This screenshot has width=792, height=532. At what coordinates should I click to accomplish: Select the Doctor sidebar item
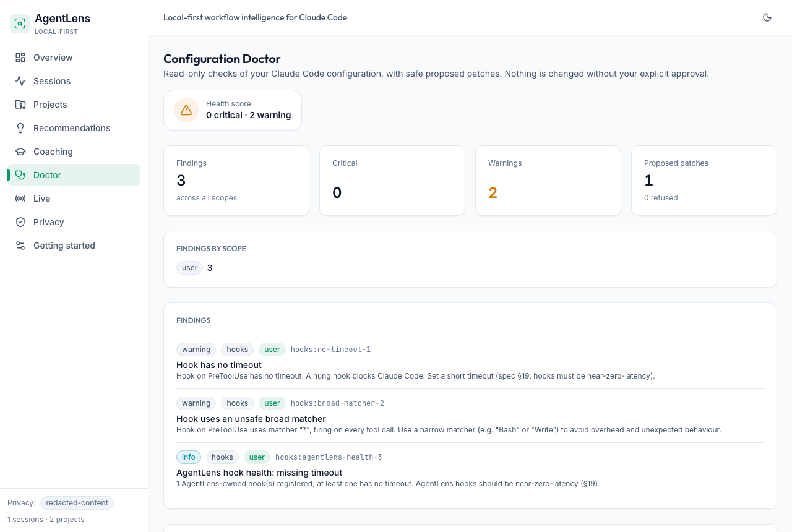(x=74, y=175)
